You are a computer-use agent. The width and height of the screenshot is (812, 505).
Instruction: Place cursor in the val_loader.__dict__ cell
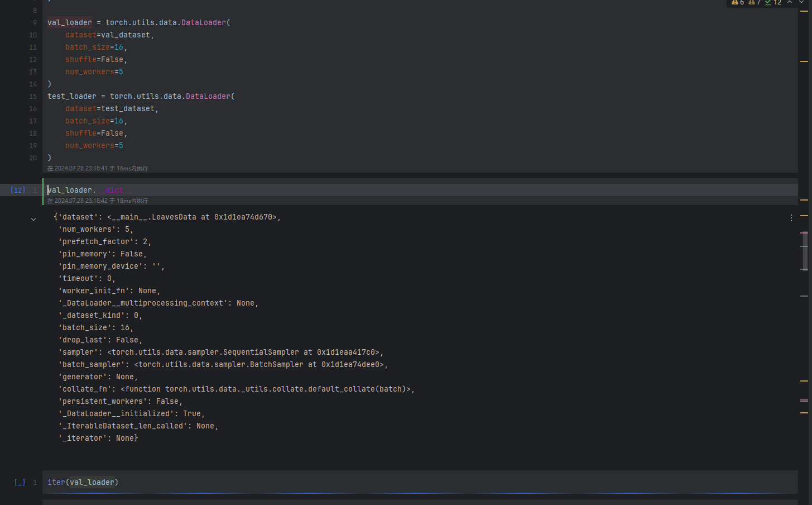click(335, 190)
